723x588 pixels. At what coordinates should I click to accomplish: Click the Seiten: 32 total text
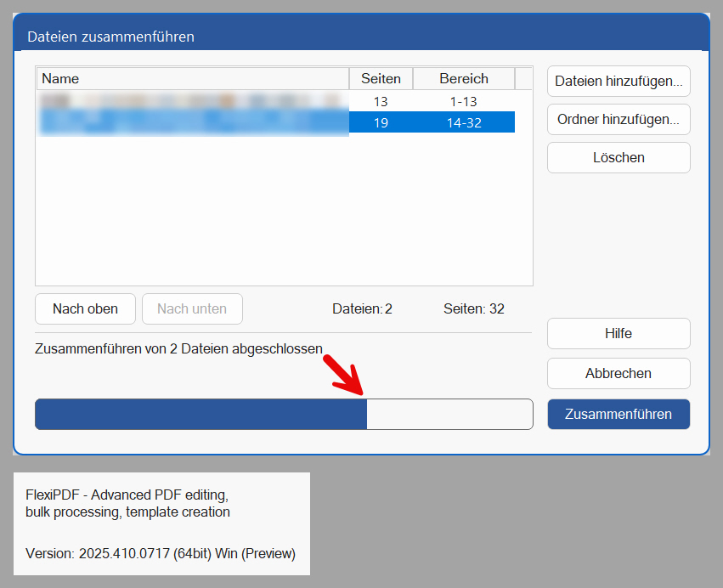(474, 308)
